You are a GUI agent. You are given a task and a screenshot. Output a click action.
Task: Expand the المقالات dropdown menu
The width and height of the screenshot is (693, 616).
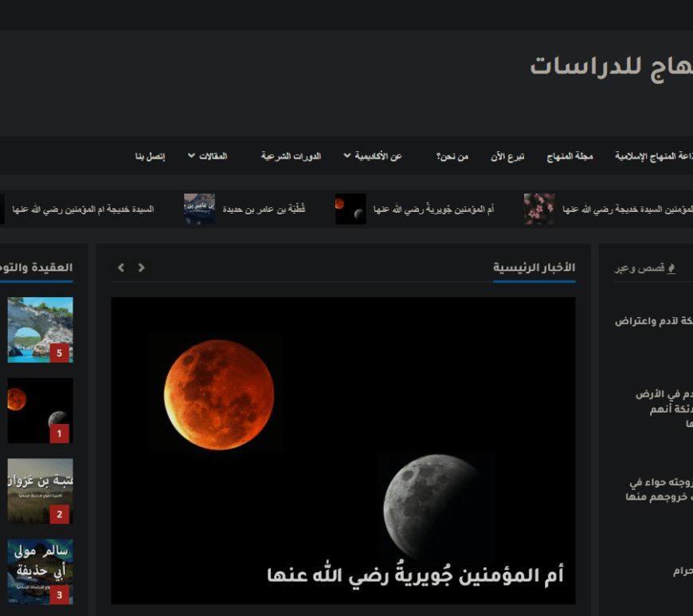pos(207,156)
